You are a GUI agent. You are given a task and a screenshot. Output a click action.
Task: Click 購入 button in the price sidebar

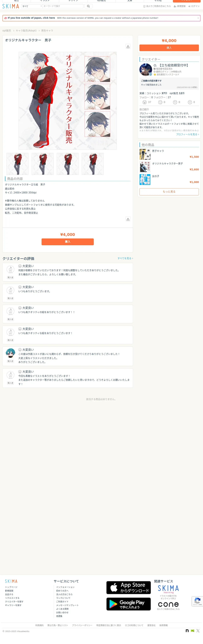tap(169, 48)
